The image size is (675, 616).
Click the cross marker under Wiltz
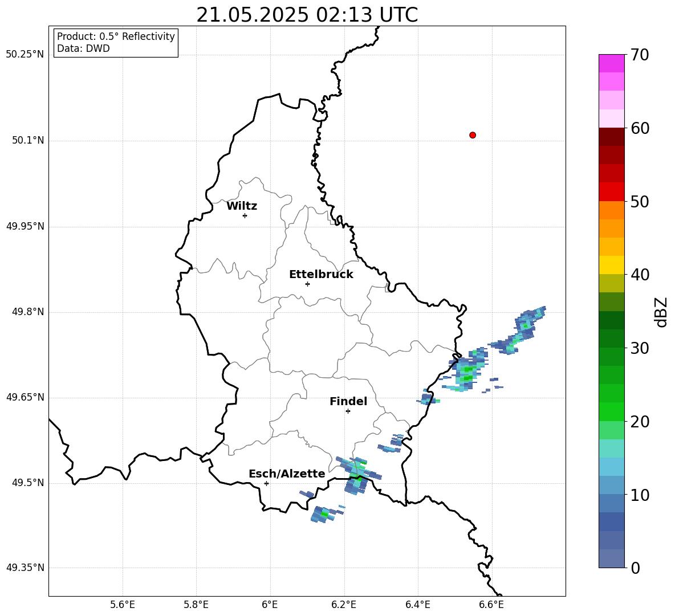tap(245, 215)
